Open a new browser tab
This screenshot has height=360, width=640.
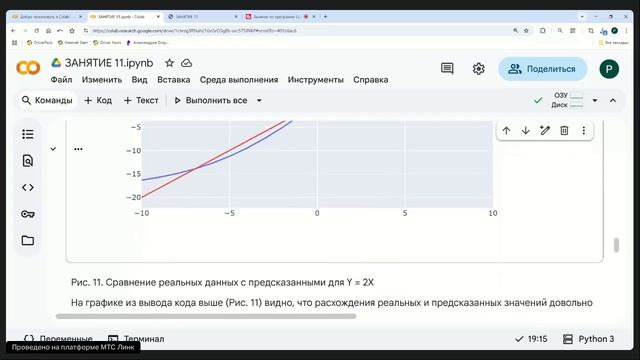point(326,17)
